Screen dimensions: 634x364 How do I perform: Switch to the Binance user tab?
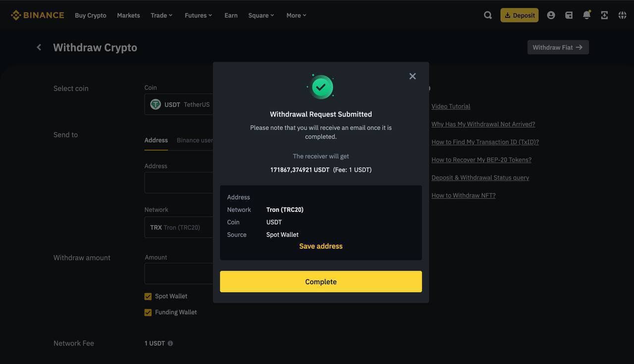pyautogui.click(x=195, y=140)
